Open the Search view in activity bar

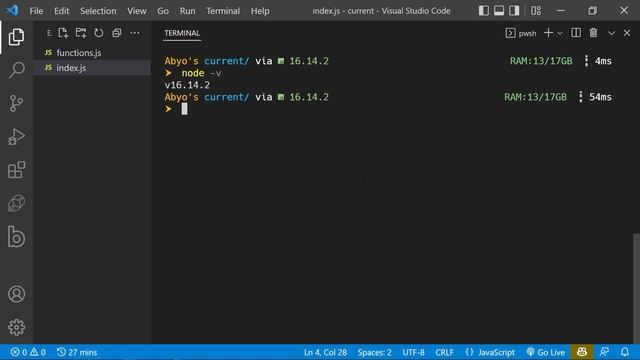16,70
